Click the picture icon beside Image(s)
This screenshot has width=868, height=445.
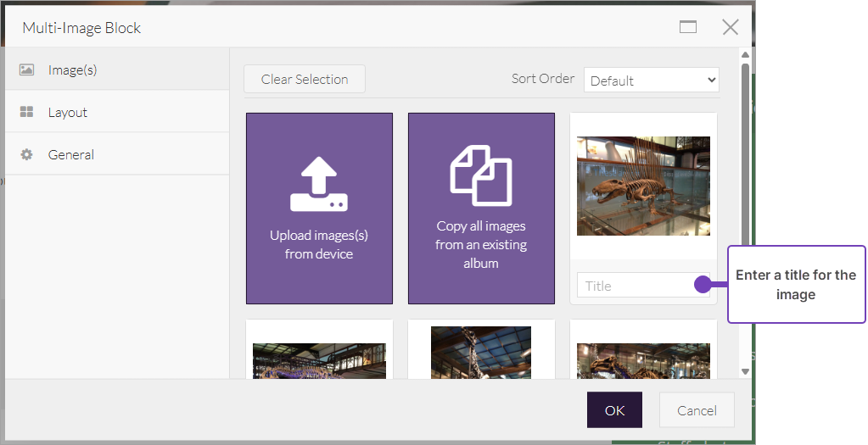[x=26, y=70]
